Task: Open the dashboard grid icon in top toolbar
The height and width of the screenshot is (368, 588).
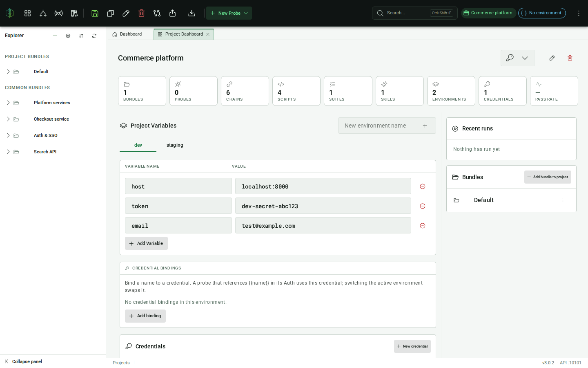Action: click(x=27, y=13)
